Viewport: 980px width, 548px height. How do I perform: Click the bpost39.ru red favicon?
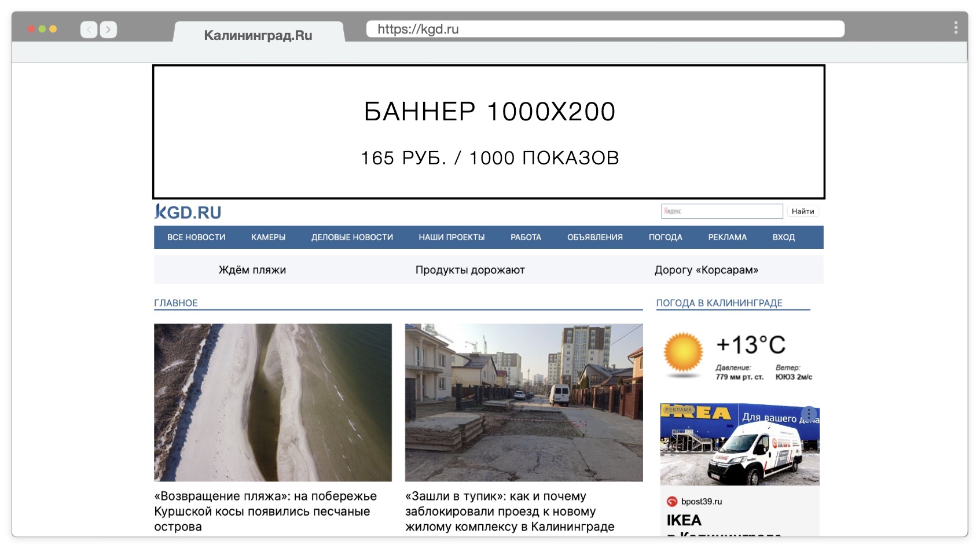pos(671,502)
